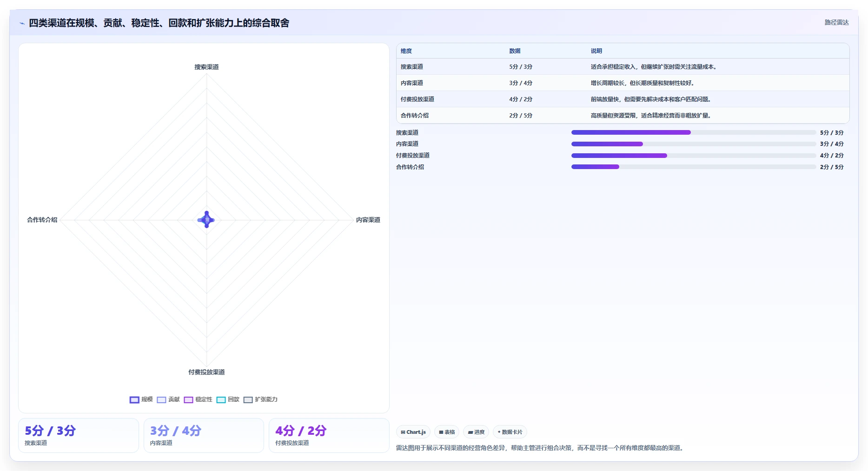This screenshot has height=471, width=868.
Task: Click the 表格 tag chip
Action: coord(447,432)
